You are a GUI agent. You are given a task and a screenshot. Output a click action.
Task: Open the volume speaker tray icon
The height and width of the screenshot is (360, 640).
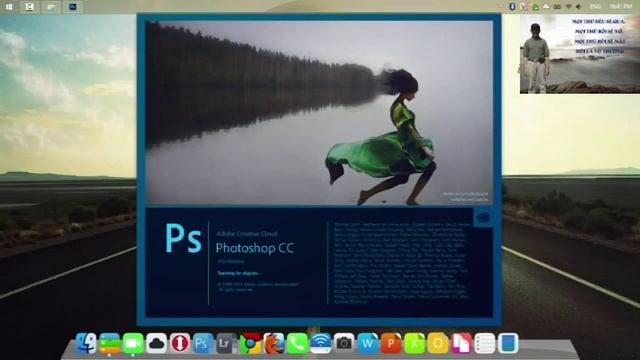click(x=579, y=7)
